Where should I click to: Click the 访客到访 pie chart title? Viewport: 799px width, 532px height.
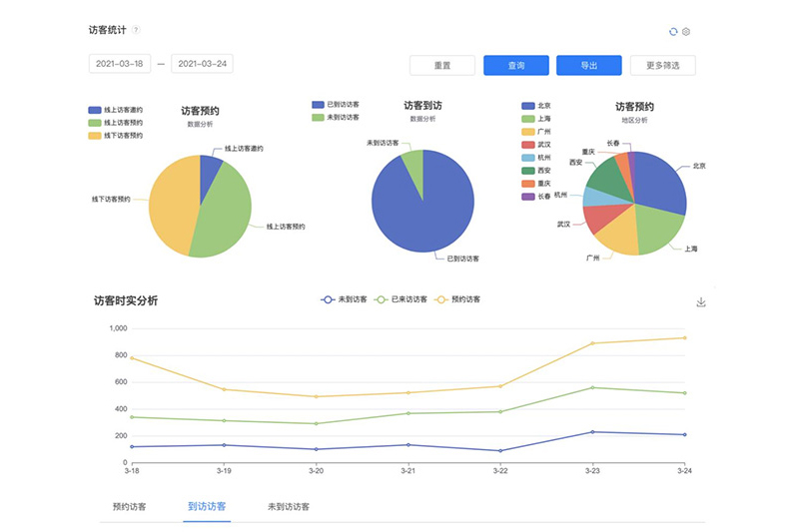coord(422,106)
